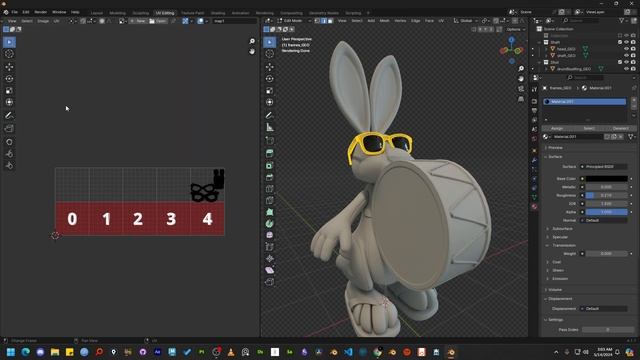Image resolution: width=640 pixels, height=360 pixels.
Task: Select the Poly Build tool in 3D viewport
Action: [x=269, y=212]
